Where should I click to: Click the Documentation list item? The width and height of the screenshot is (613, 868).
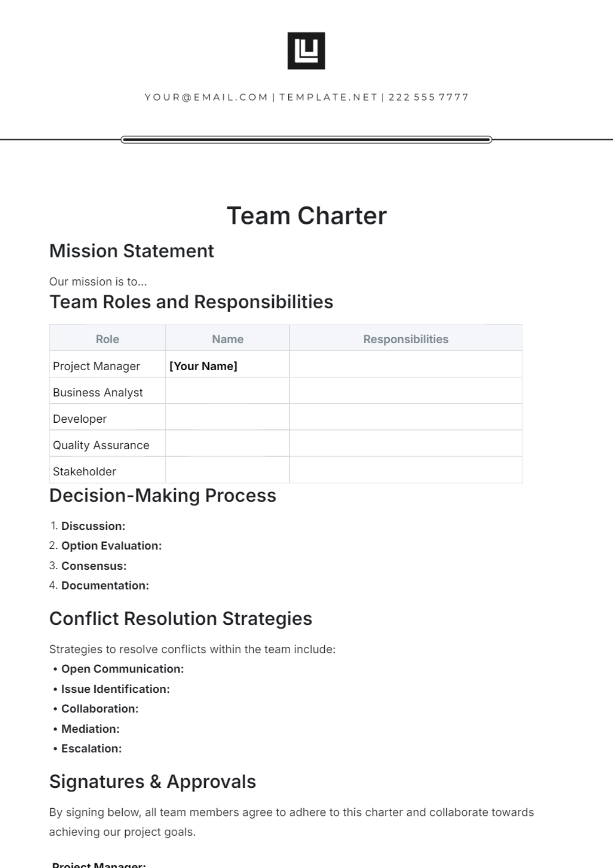pyautogui.click(x=105, y=586)
